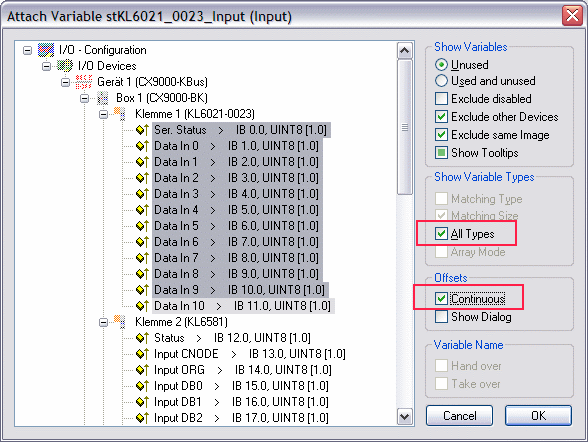
Task: Collapse the Gerät 1 (CX9000-KBus) node
Action: (66, 82)
